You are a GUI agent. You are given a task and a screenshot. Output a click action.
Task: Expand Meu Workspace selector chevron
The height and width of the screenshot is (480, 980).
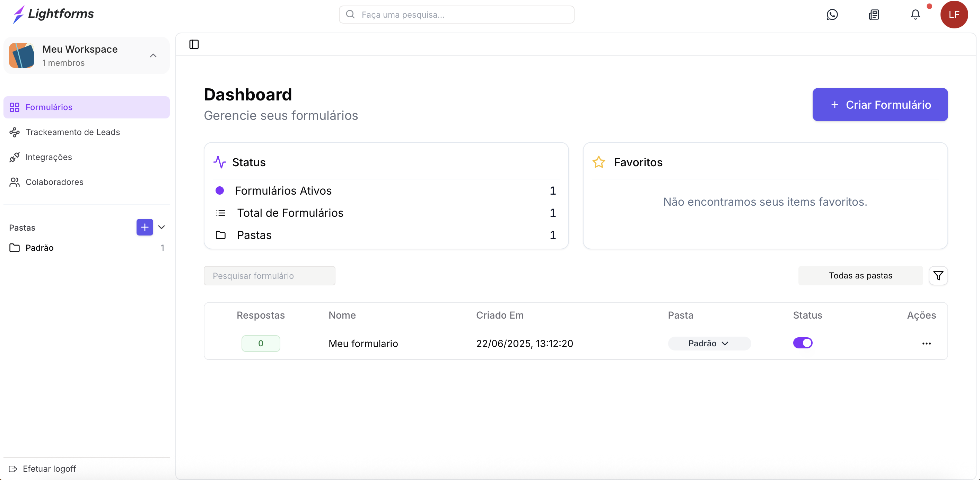point(153,55)
